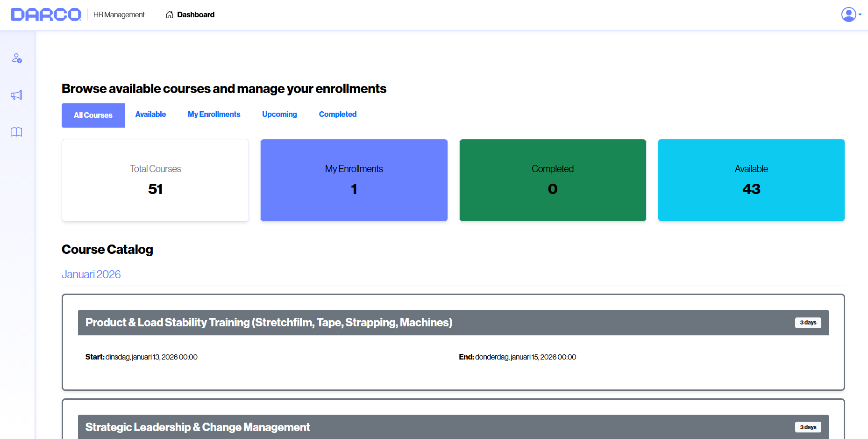Click the checkmark badge on the person icon

(x=20, y=61)
